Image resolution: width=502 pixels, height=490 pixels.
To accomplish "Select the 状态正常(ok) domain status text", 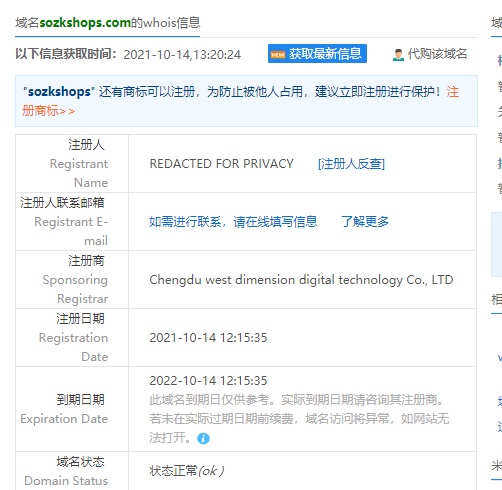I will point(187,471).
